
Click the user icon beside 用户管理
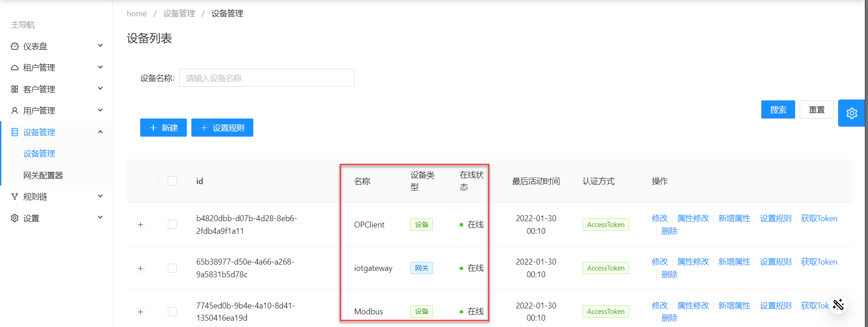pos(15,111)
